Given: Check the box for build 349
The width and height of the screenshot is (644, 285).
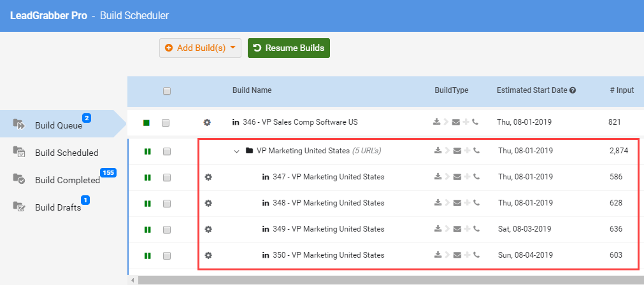Looking at the screenshot, I should pos(167,230).
